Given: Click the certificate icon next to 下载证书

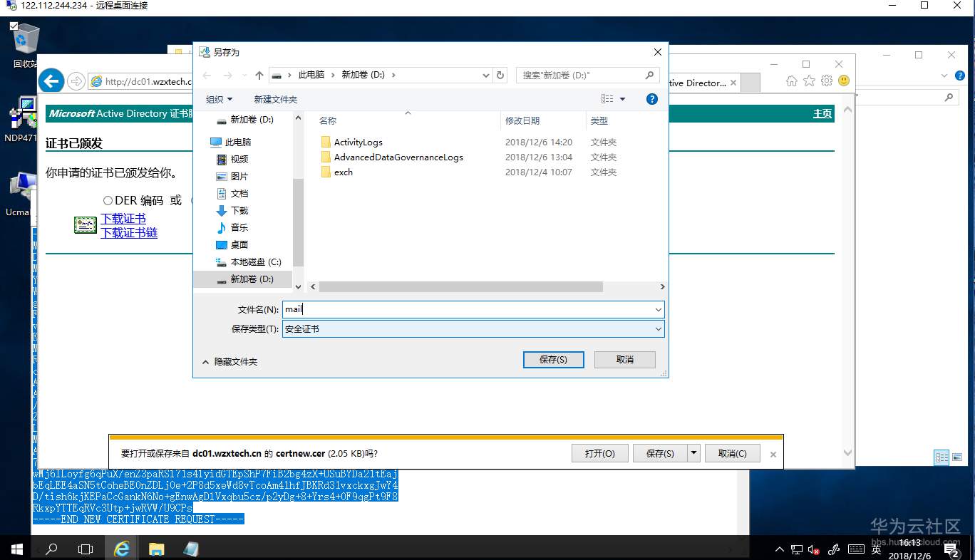Looking at the screenshot, I should coord(85,224).
